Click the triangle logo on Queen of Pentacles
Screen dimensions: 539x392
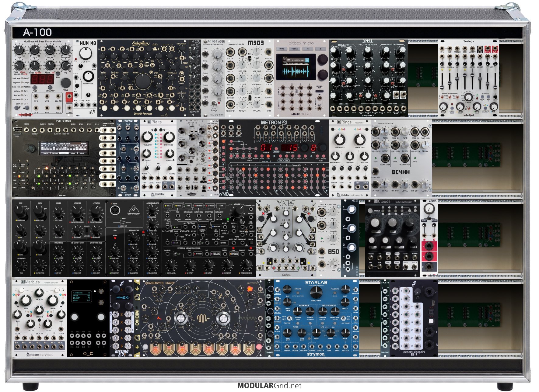[155, 49]
